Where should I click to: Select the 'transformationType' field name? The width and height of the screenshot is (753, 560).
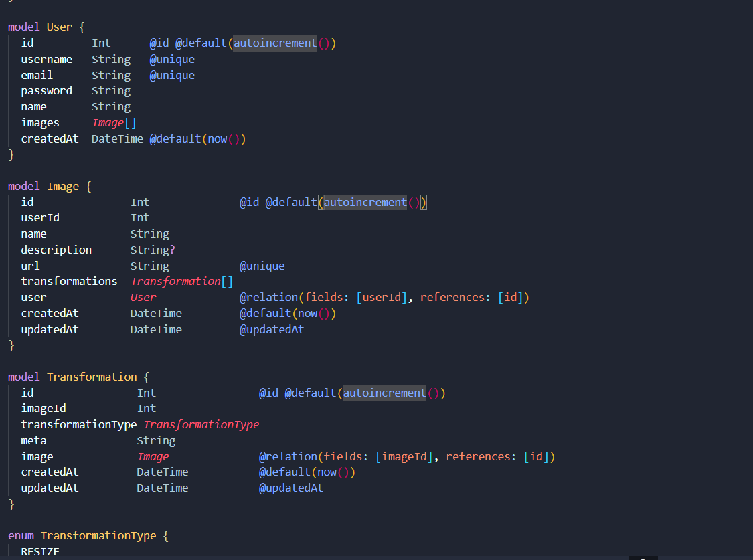tap(79, 425)
